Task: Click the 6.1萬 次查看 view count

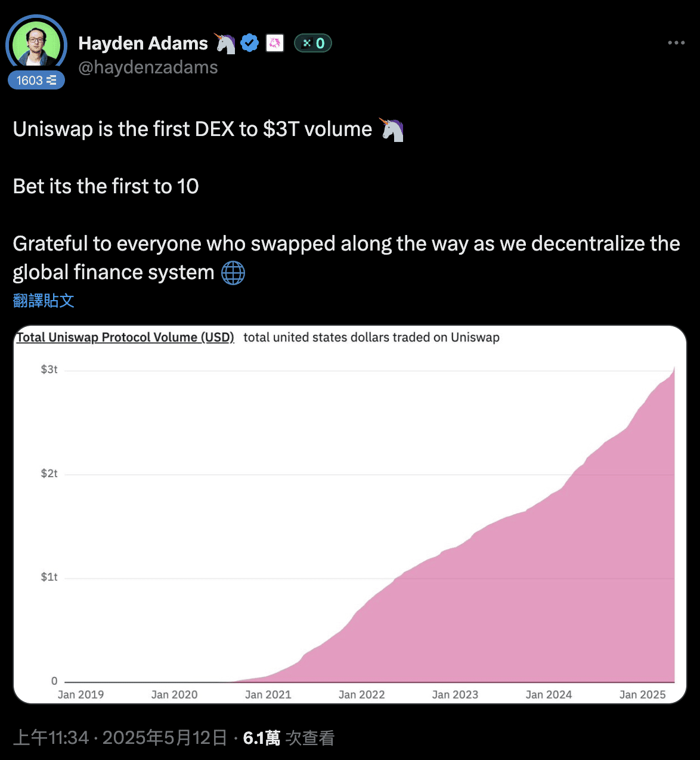Action: tap(289, 738)
